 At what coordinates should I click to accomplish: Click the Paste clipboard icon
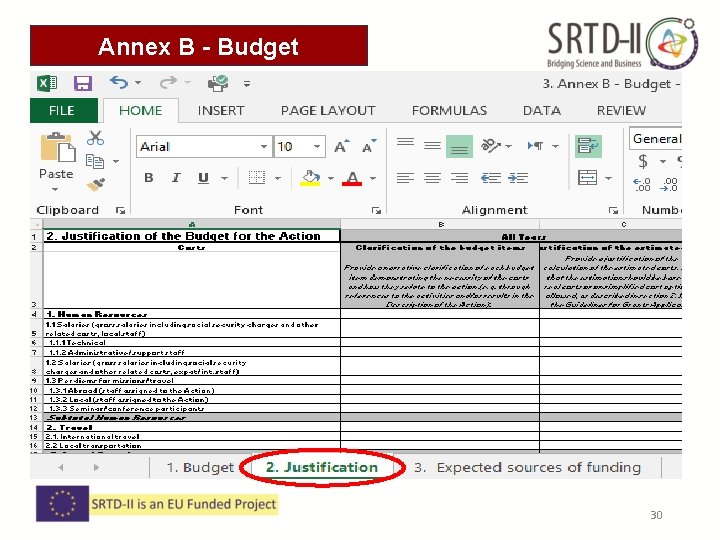[x=58, y=147]
